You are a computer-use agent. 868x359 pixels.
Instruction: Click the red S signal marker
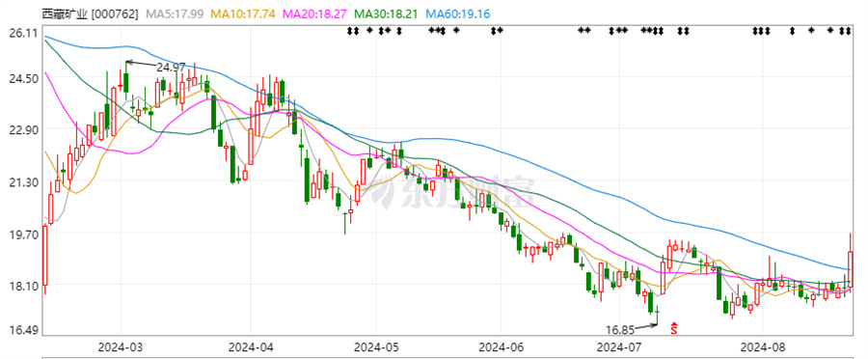point(674,328)
